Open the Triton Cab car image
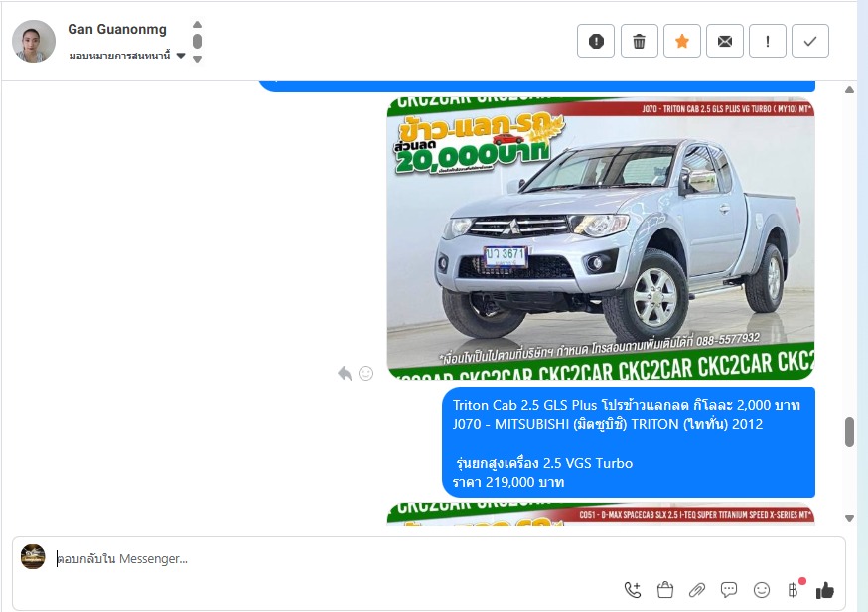This screenshot has height=612, width=868. [x=601, y=238]
